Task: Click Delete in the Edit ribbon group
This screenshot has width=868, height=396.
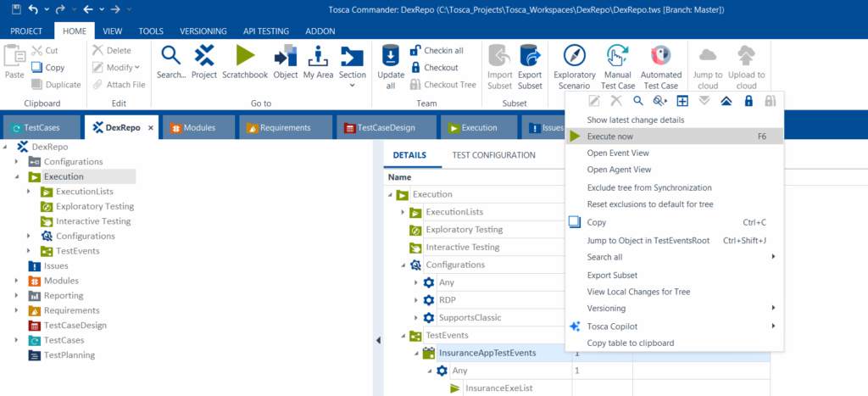Action: coord(112,50)
